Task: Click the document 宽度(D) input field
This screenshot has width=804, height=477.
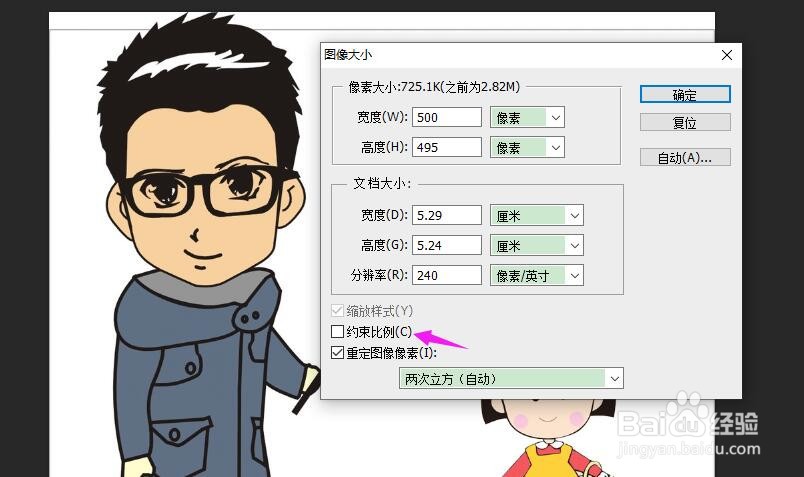Action: click(447, 215)
